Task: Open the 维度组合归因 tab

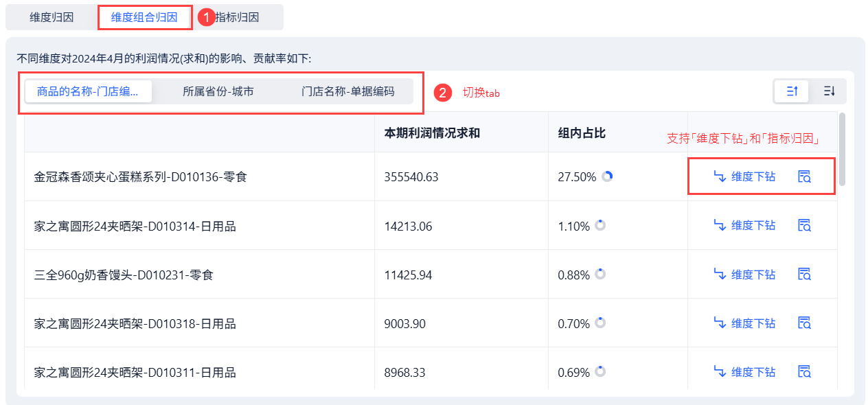Action: pyautogui.click(x=144, y=17)
